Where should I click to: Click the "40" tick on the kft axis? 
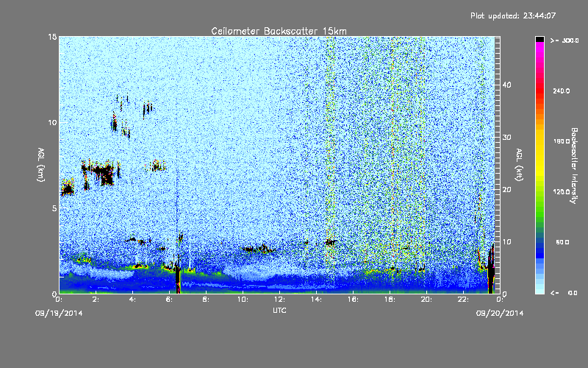(506, 85)
